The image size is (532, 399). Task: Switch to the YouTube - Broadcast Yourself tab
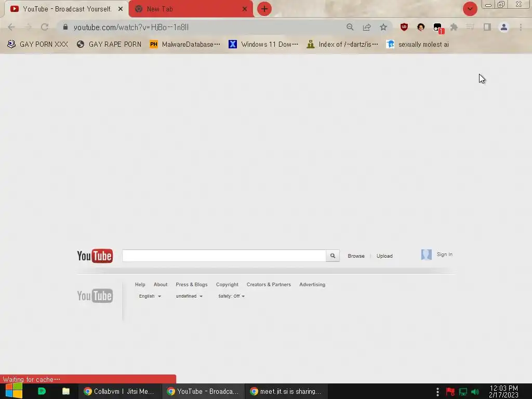[x=66, y=9]
